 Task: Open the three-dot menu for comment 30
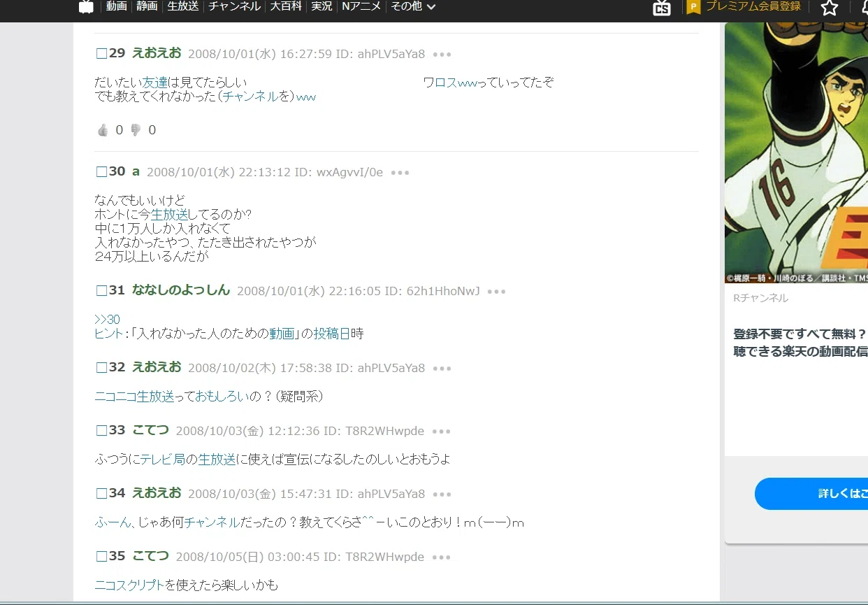(x=400, y=173)
